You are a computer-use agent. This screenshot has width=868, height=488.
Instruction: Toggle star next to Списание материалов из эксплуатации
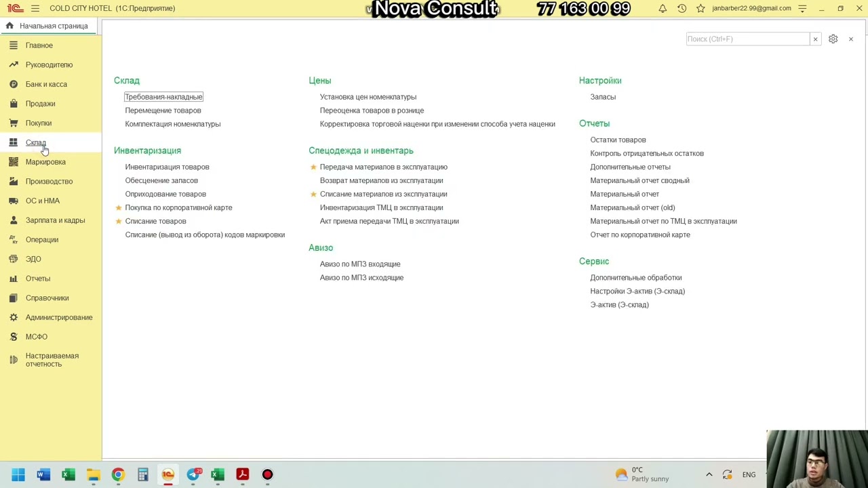(313, 194)
